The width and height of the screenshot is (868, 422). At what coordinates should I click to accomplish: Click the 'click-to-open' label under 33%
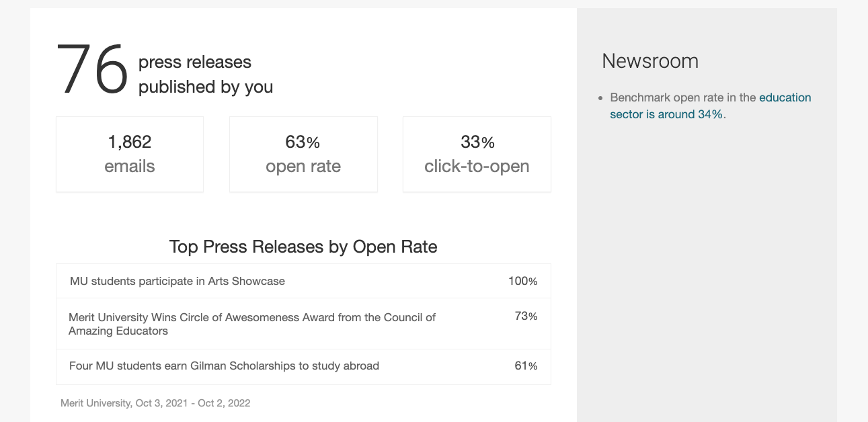477,167
